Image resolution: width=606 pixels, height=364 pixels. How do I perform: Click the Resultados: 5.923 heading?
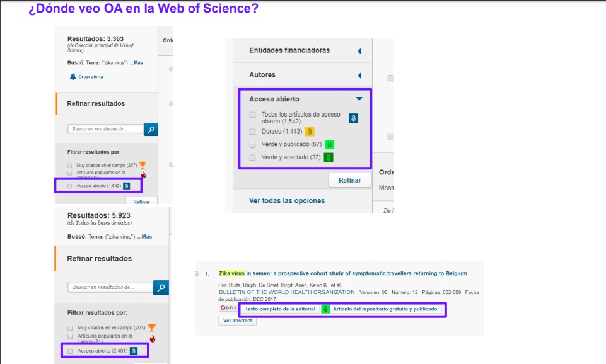pos(99,215)
